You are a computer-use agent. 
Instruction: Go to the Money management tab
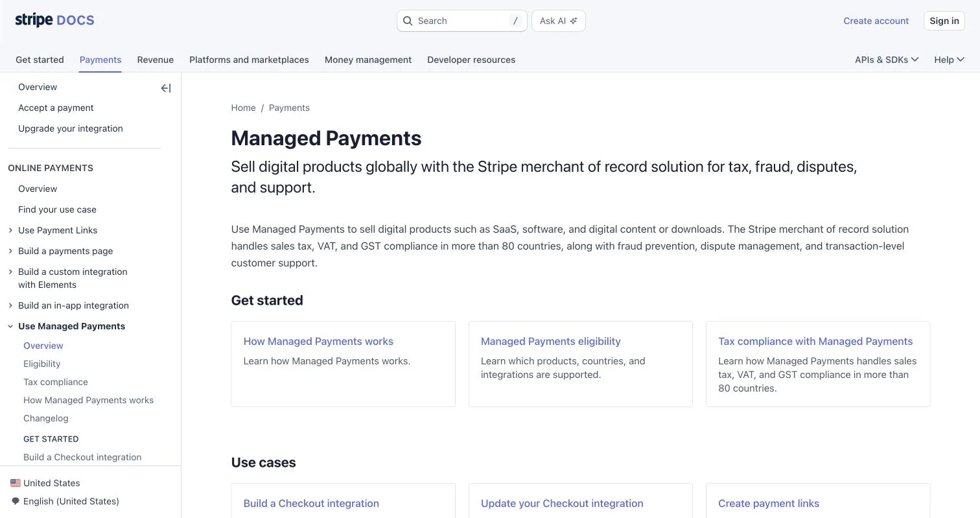pos(368,60)
